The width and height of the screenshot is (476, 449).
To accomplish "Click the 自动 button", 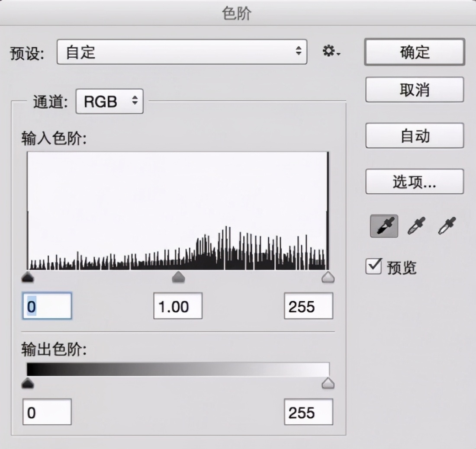I will click(415, 136).
